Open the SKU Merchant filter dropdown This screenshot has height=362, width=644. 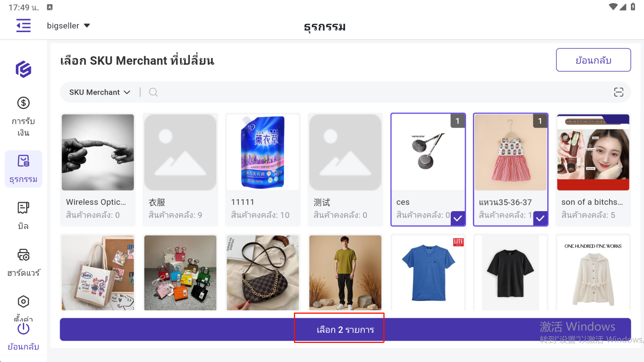tap(100, 92)
